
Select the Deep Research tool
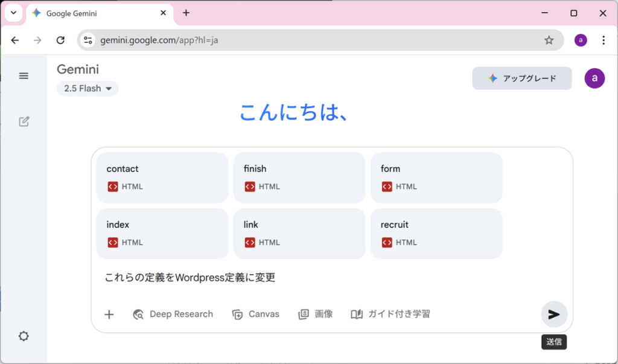(173, 315)
